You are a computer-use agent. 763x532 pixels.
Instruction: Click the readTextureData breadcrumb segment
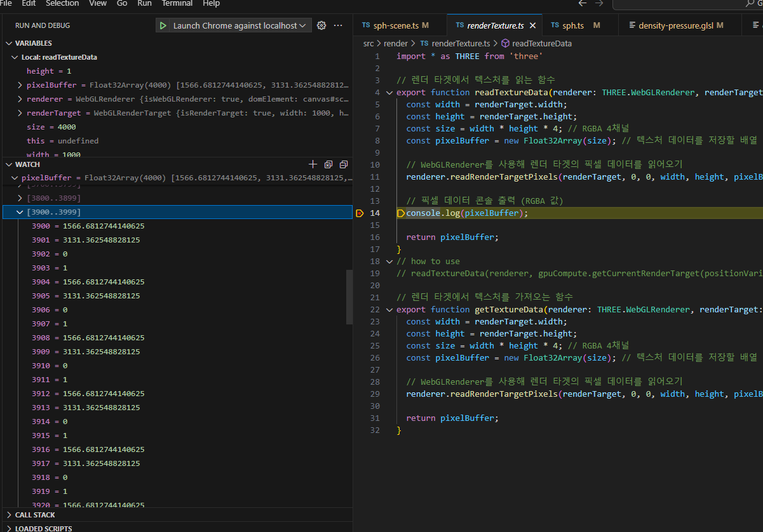point(542,44)
